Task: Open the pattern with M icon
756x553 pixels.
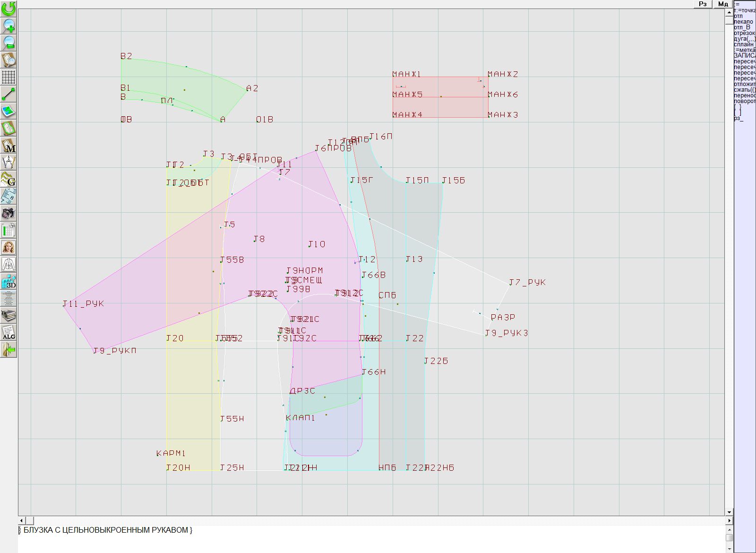Action: click(9, 146)
